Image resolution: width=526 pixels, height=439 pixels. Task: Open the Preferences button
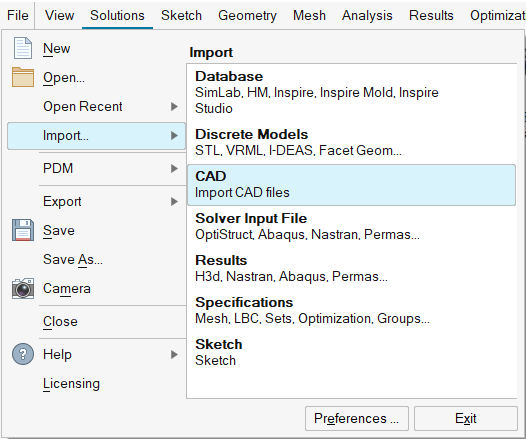point(357,418)
